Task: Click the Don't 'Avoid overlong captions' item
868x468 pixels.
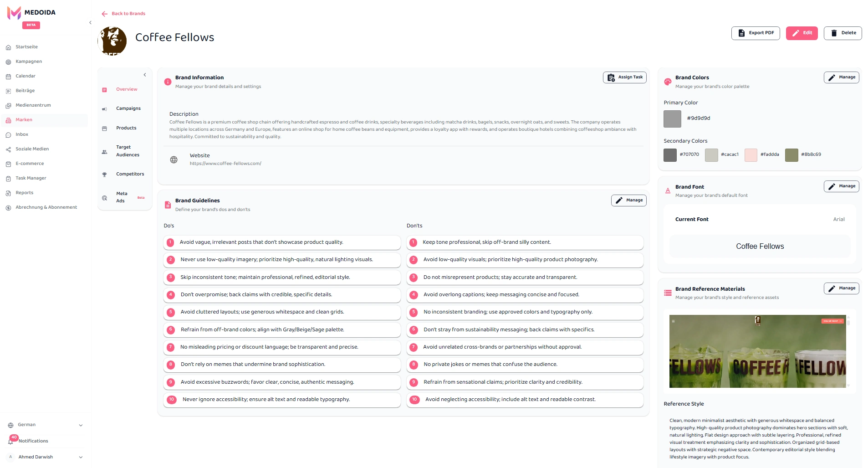Action: coord(525,295)
